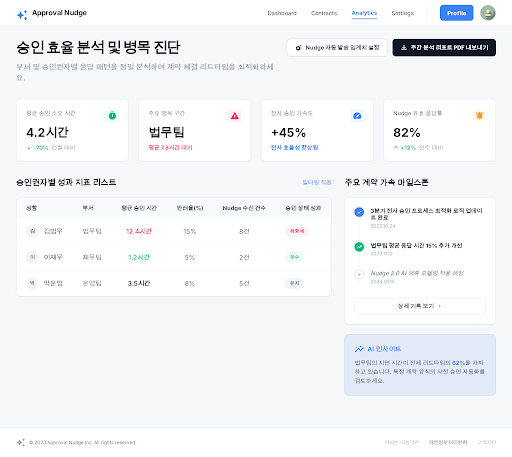Click the '12.4시간' value in red
512x457 pixels.
[139, 231]
